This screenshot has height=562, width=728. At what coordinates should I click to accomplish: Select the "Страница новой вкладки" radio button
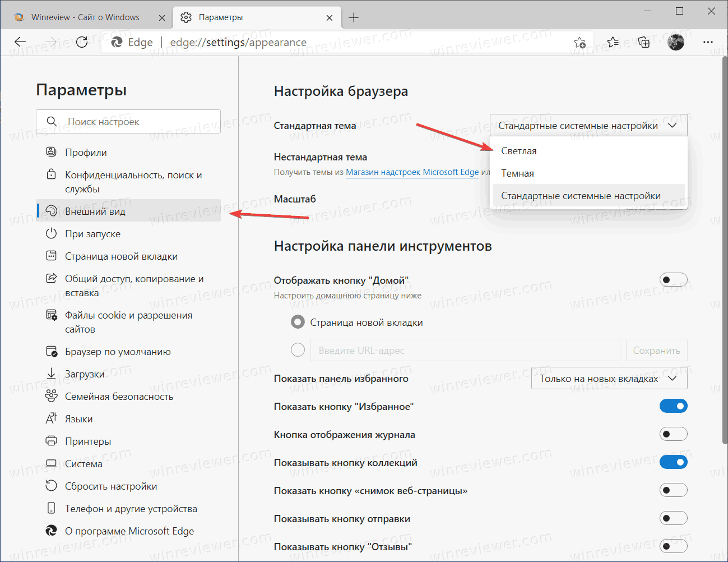298,323
